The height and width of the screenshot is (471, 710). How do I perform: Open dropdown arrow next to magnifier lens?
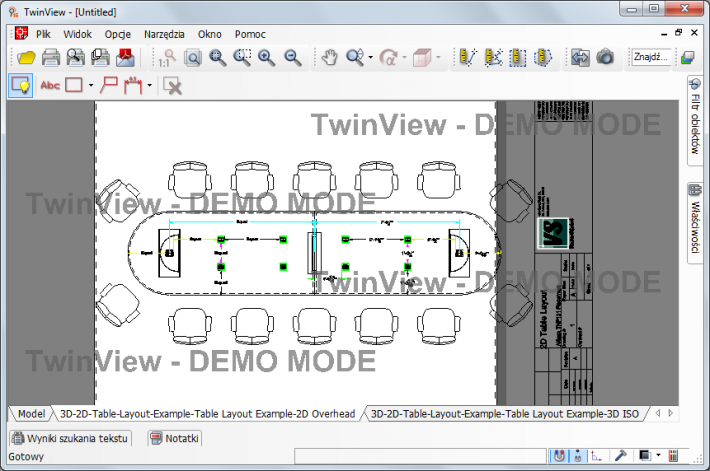370,58
